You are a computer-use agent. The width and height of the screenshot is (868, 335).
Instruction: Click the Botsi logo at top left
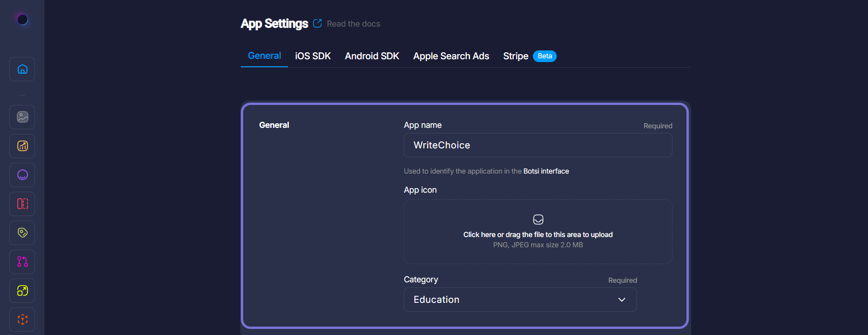[22, 20]
